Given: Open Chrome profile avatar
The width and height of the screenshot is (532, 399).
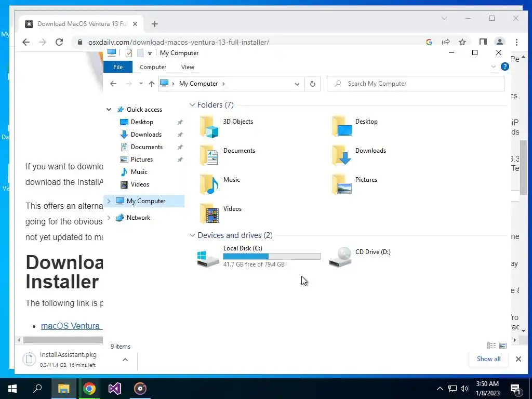Looking at the screenshot, I should coord(499,42).
